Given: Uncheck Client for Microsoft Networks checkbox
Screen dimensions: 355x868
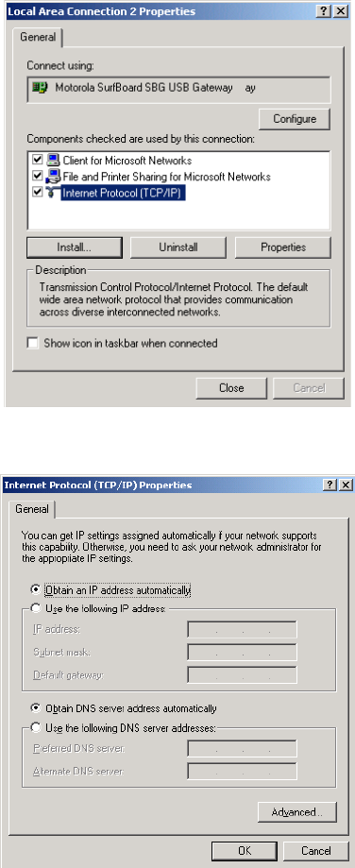Looking at the screenshot, I should tap(38, 161).
